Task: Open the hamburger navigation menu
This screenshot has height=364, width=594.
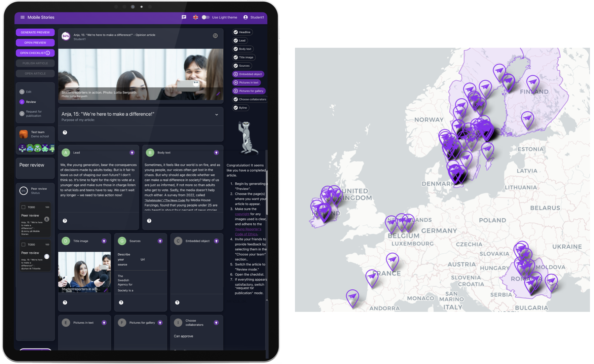Action: 22,17
